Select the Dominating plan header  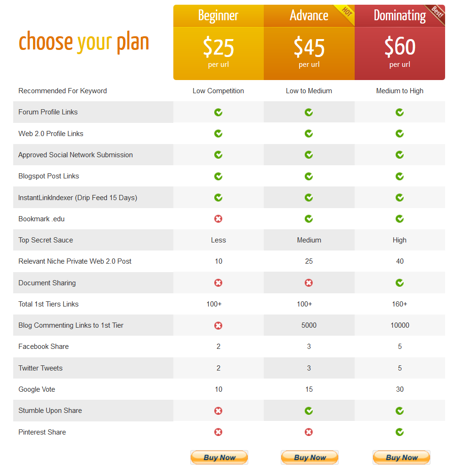[x=400, y=16]
